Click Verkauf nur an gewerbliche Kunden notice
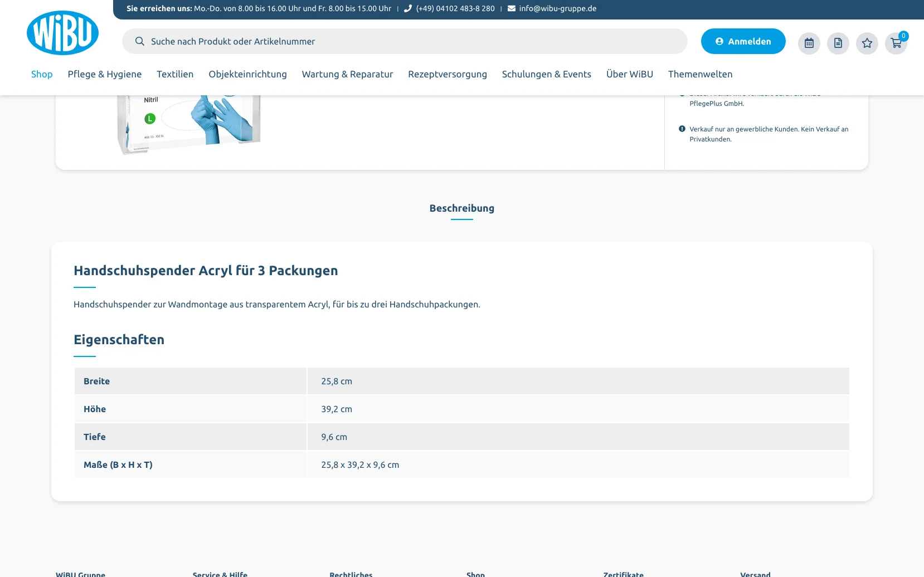This screenshot has width=924, height=577. point(769,134)
